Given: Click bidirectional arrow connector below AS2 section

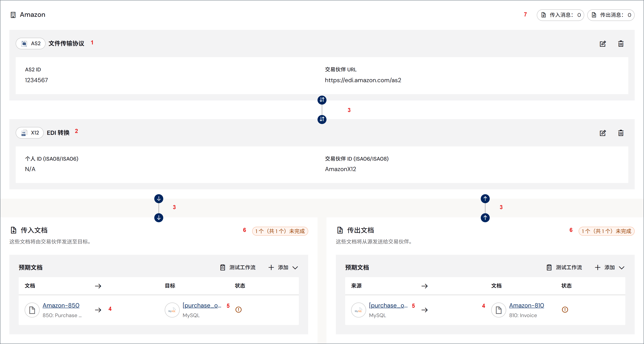Looking at the screenshot, I should coord(322,100).
